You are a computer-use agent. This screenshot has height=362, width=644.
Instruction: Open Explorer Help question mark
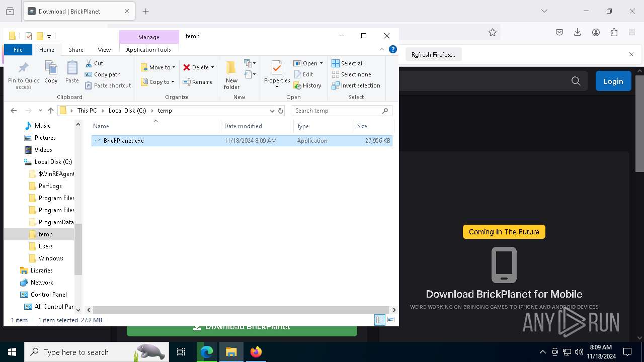point(393,49)
